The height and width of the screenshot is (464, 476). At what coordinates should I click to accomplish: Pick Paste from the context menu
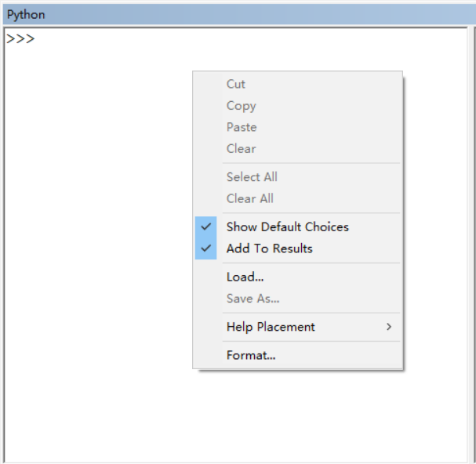(242, 127)
